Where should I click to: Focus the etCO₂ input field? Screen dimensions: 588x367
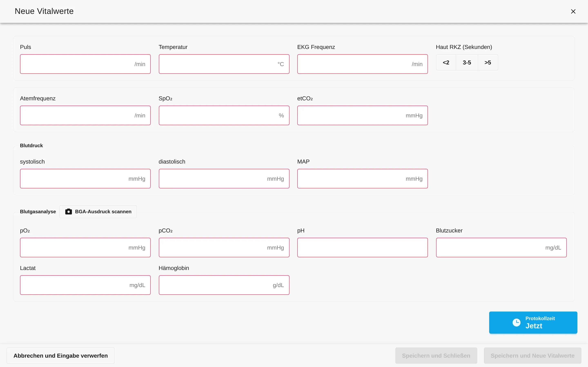(363, 115)
